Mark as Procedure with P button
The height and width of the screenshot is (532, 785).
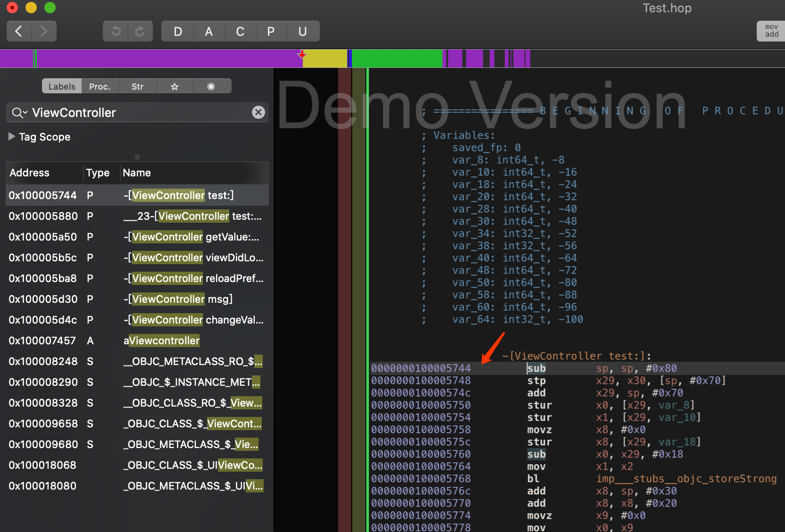click(271, 31)
